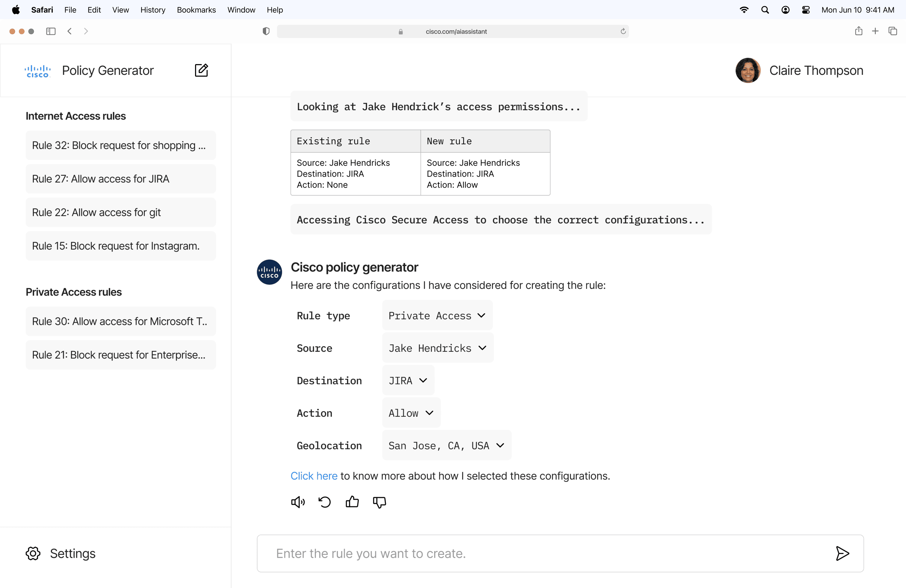Open the Destination JIRA dropdown

(408, 380)
